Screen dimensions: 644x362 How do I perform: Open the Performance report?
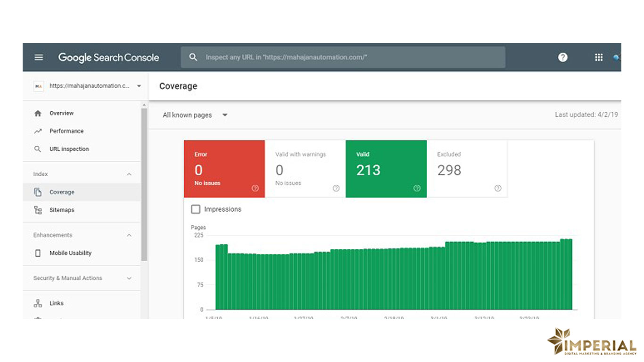[x=66, y=131]
